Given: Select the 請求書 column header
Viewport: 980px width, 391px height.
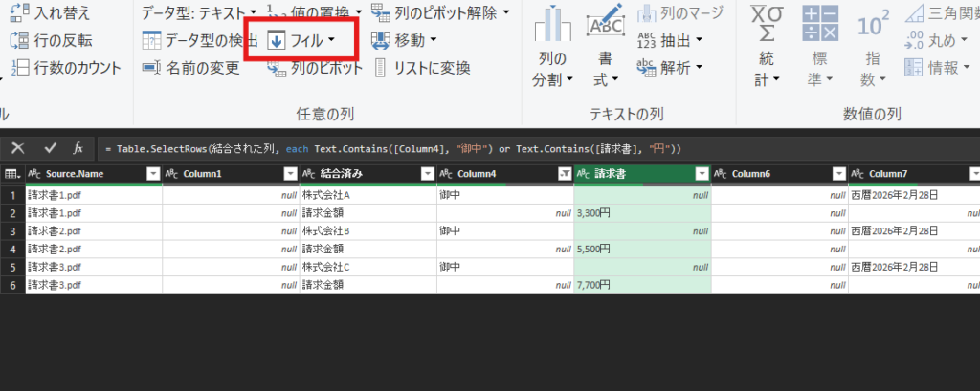Looking at the screenshot, I should 632,174.
